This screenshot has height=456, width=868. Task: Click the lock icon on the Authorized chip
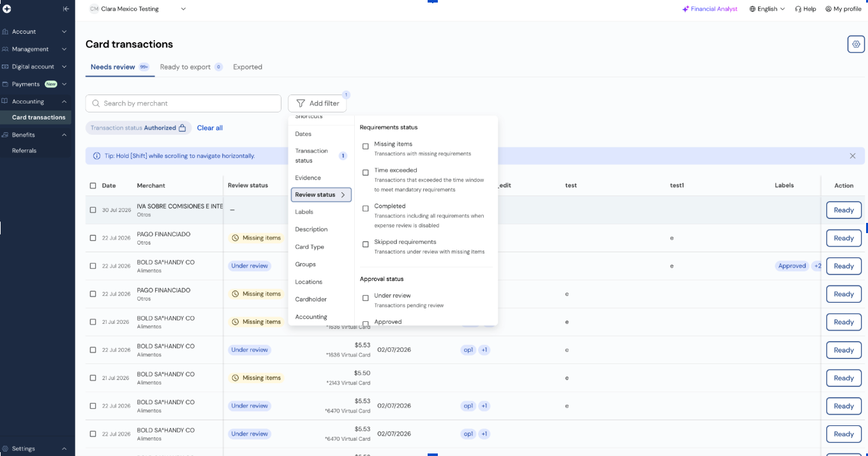183,128
